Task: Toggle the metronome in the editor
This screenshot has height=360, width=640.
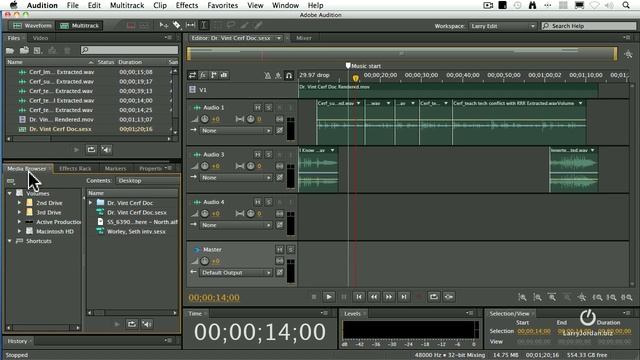Action: [267, 75]
